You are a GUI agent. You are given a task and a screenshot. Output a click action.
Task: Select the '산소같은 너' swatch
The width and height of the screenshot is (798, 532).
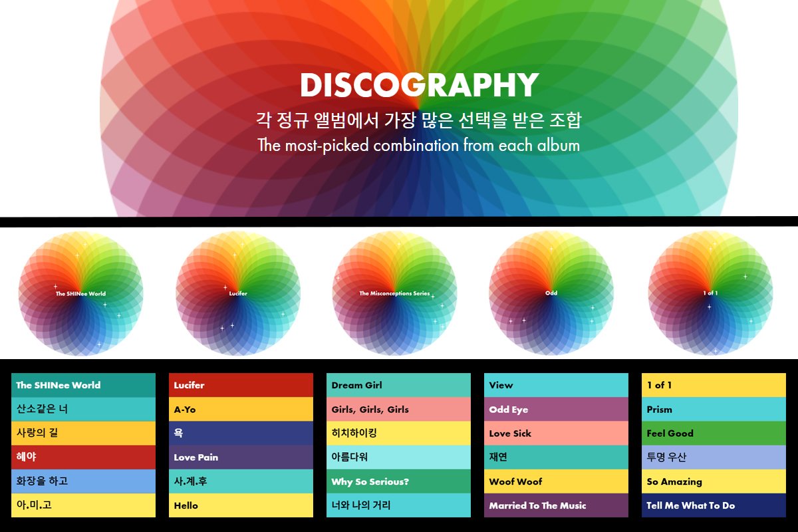pyautogui.click(x=83, y=409)
